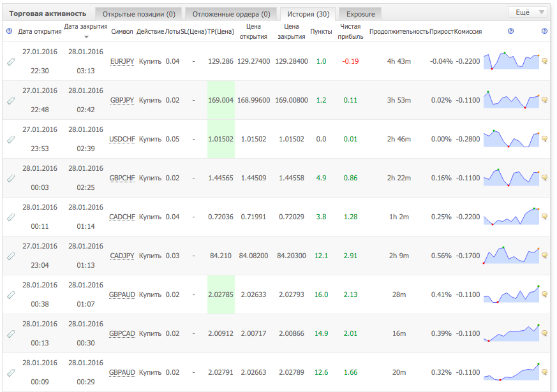Open the GBPJPY symbol link
The height and width of the screenshot is (392, 557).
pyautogui.click(x=123, y=101)
